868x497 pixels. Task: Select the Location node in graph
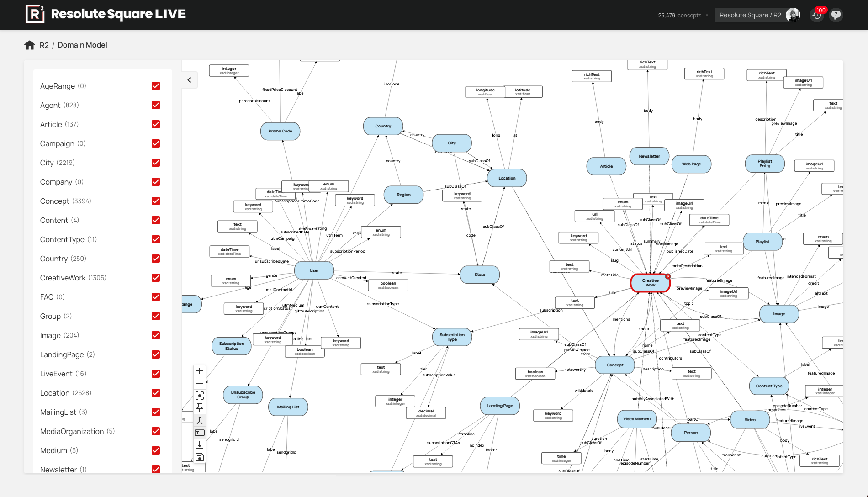click(507, 178)
